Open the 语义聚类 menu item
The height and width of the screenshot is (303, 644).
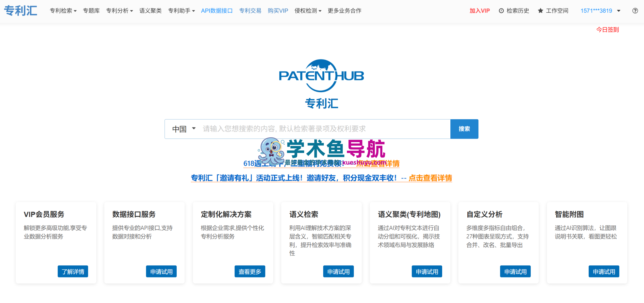coord(150,11)
